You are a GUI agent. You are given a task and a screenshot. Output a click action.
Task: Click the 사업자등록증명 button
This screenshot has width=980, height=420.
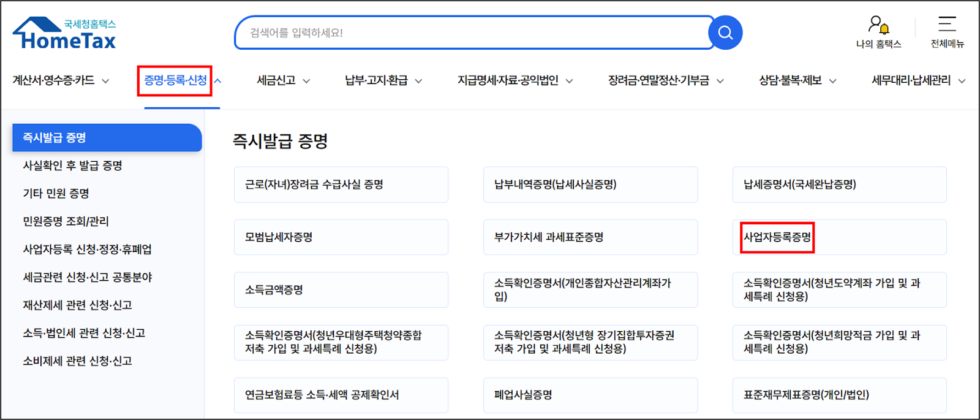pos(777,237)
